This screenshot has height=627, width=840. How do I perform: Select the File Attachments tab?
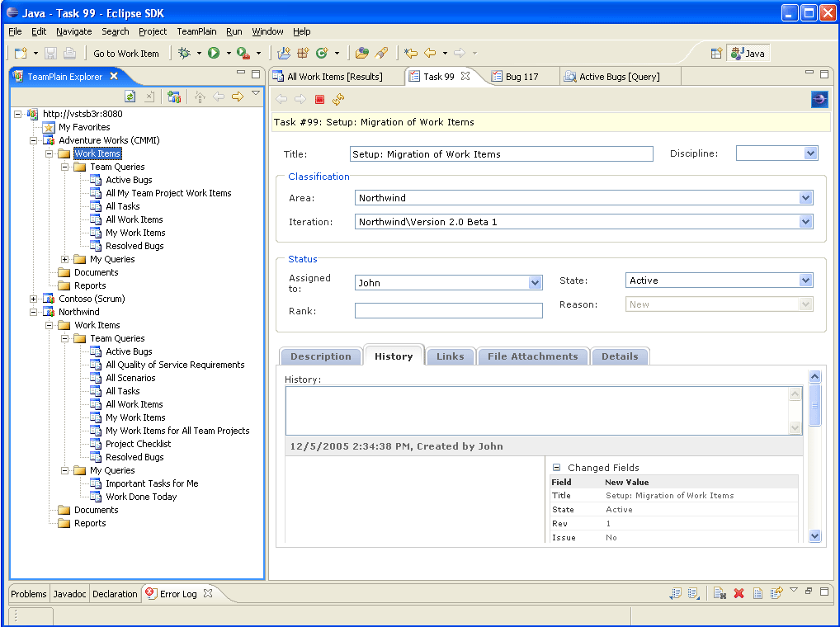click(532, 356)
